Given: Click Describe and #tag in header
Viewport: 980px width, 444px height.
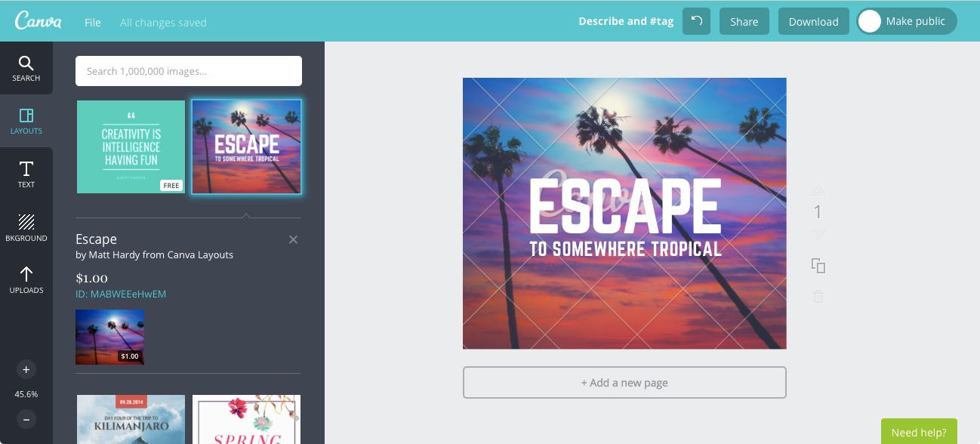Looking at the screenshot, I should [625, 22].
